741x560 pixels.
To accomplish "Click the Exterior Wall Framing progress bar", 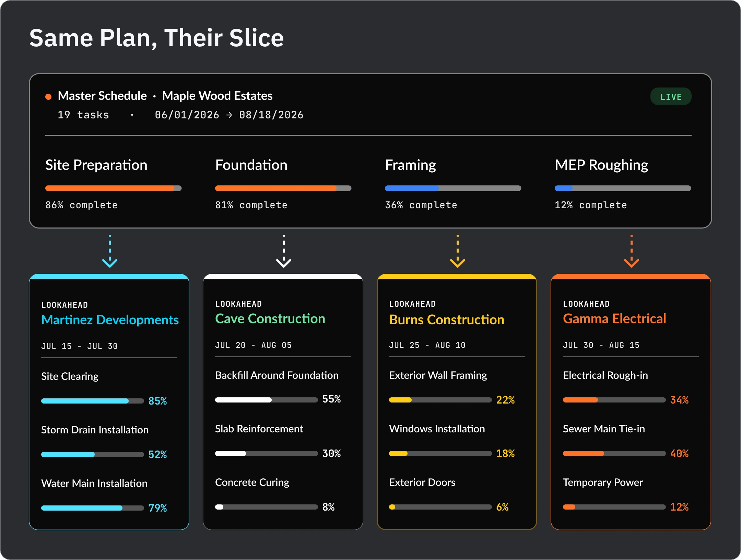I will [440, 400].
